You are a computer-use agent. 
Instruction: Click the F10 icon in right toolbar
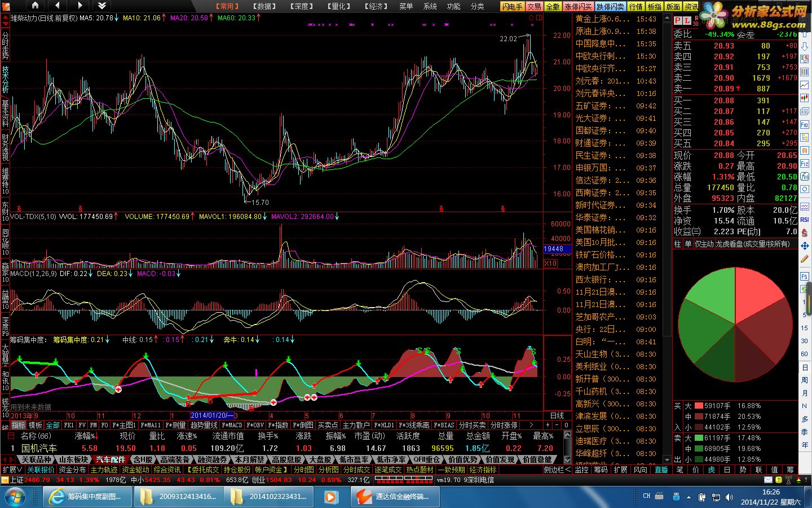[x=805, y=124]
